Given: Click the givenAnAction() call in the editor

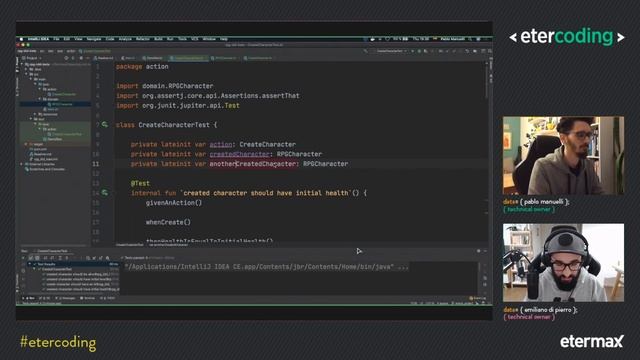Looking at the screenshot, I should [174, 203].
